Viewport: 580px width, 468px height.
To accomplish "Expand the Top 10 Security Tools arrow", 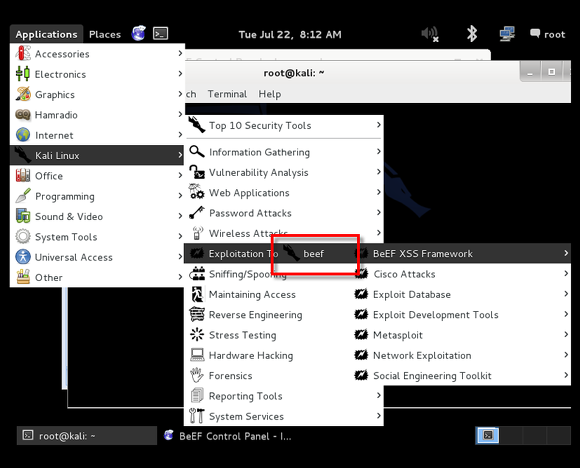I will coord(378,125).
